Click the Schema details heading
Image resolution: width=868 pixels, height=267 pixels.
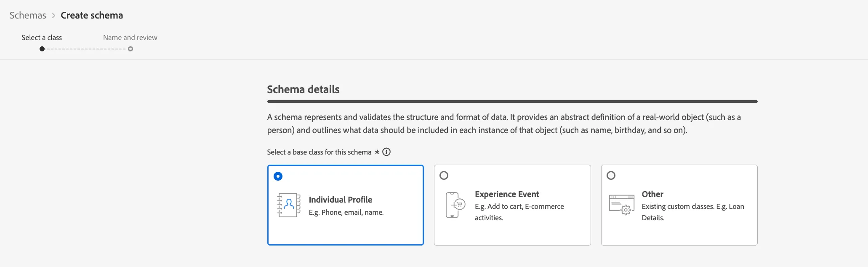(303, 89)
